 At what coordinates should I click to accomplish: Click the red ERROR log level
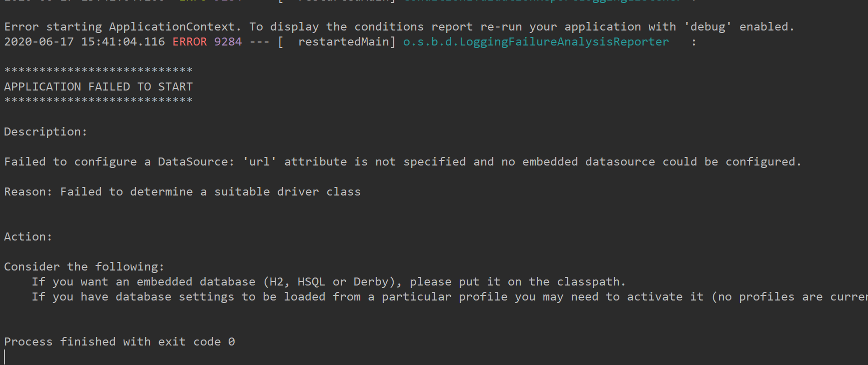[x=190, y=42]
